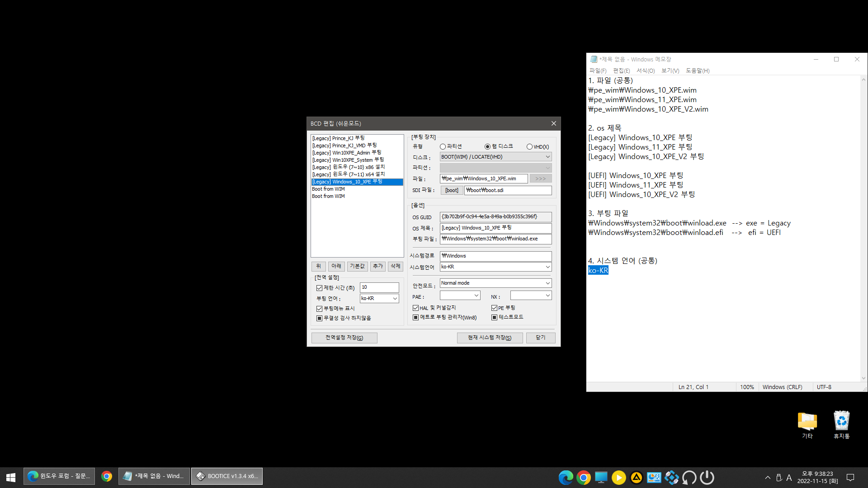
Task: Open the NX dropdown
Action: [531, 295]
